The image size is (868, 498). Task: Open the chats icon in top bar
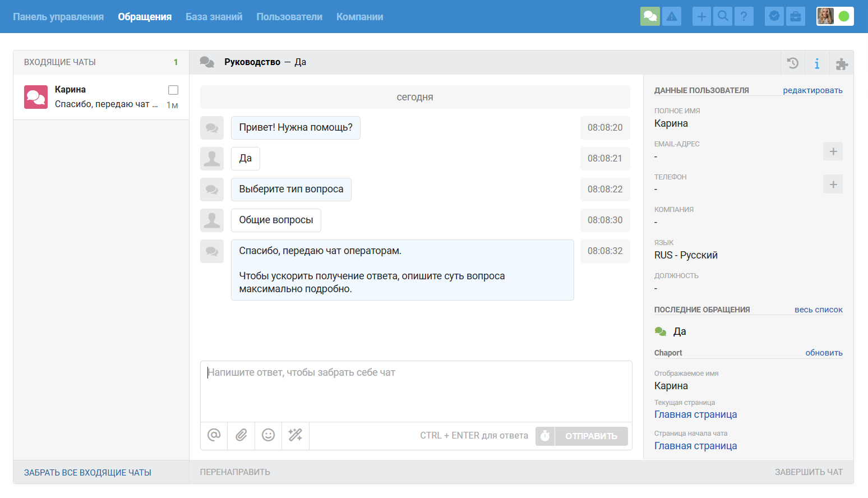(650, 16)
